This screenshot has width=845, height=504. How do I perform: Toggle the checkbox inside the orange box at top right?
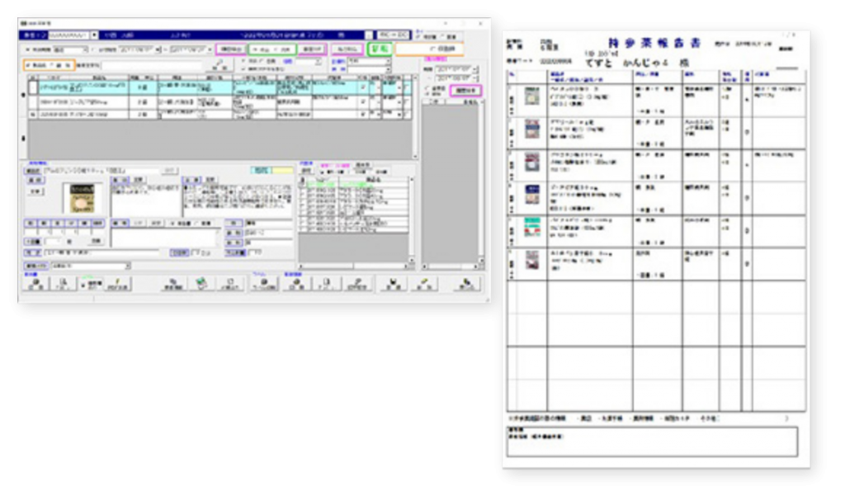coord(432,49)
